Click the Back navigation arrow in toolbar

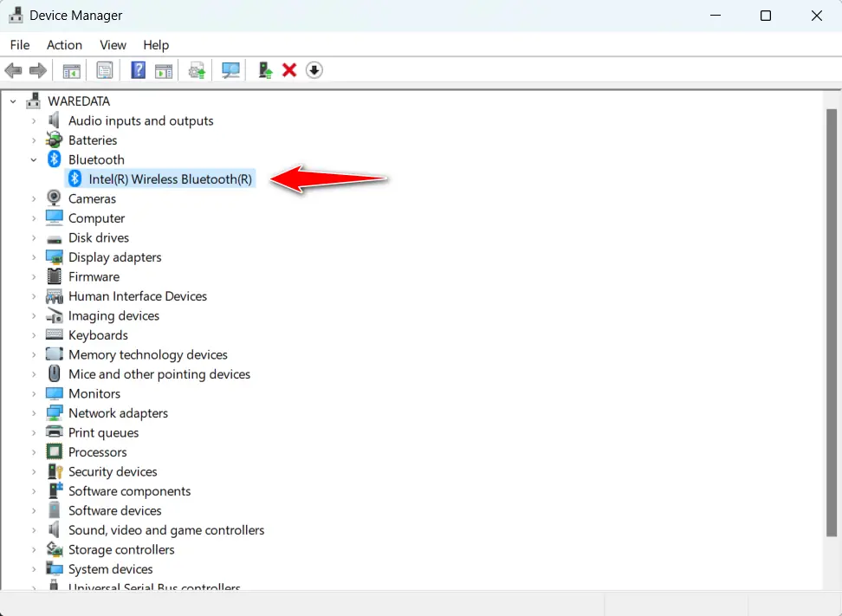[13, 70]
